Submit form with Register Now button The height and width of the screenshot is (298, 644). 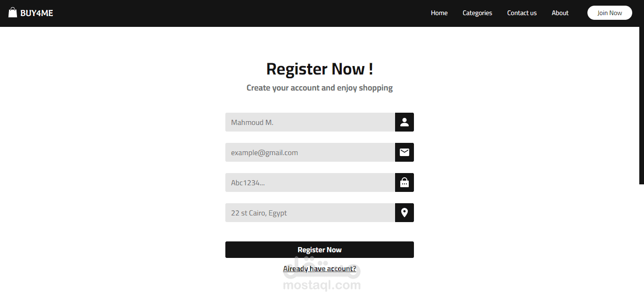pyautogui.click(x=319, y=250)
